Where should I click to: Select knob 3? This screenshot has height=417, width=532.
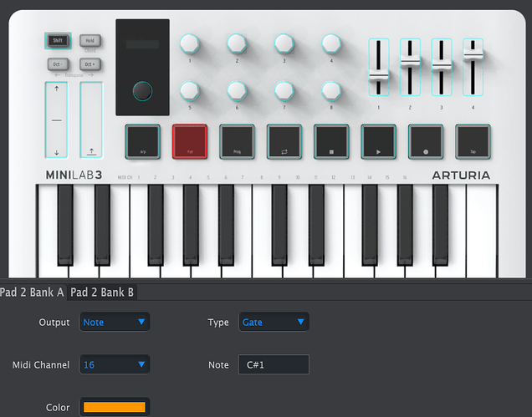[284, 43]
